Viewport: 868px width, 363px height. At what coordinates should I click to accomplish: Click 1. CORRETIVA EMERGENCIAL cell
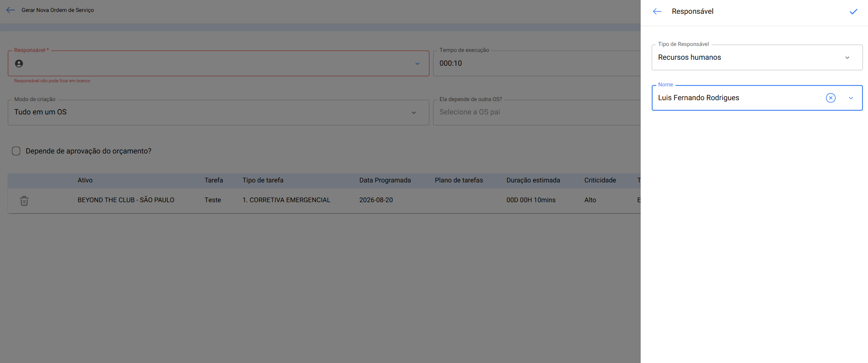click(x=287, y=200)
